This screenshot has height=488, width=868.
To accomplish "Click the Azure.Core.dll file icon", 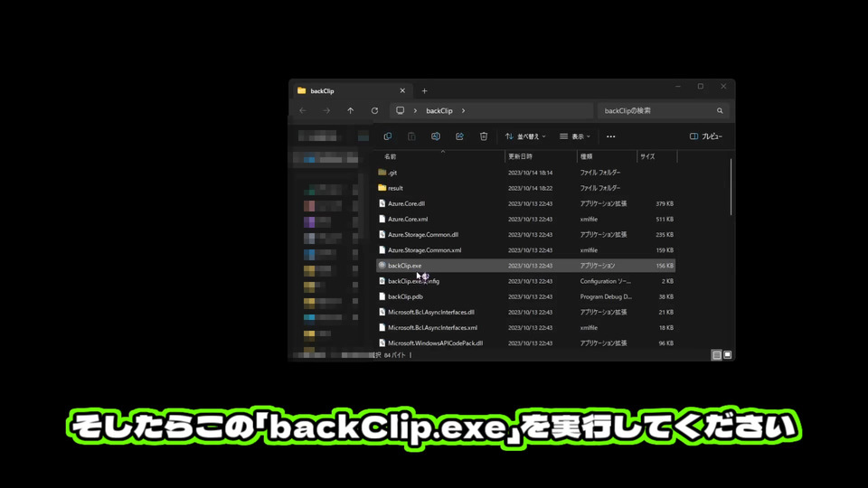I will click(382, 203).
